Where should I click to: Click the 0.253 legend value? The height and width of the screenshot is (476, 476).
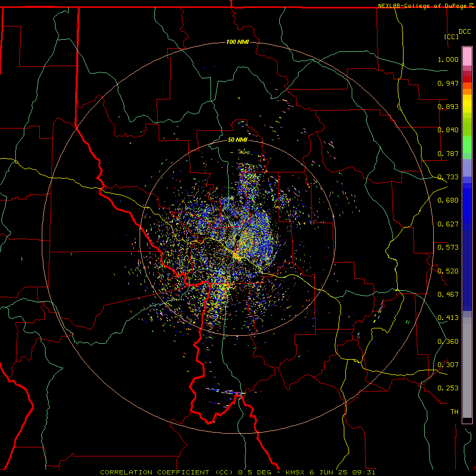tap(448, 388)
